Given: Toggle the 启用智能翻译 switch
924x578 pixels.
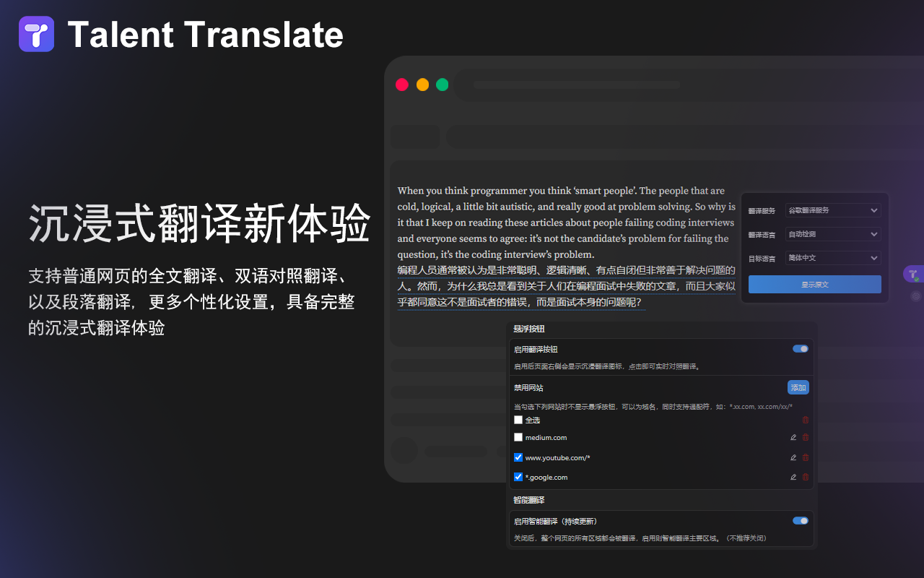Looking at the screenshot, I should pos(801,521).
